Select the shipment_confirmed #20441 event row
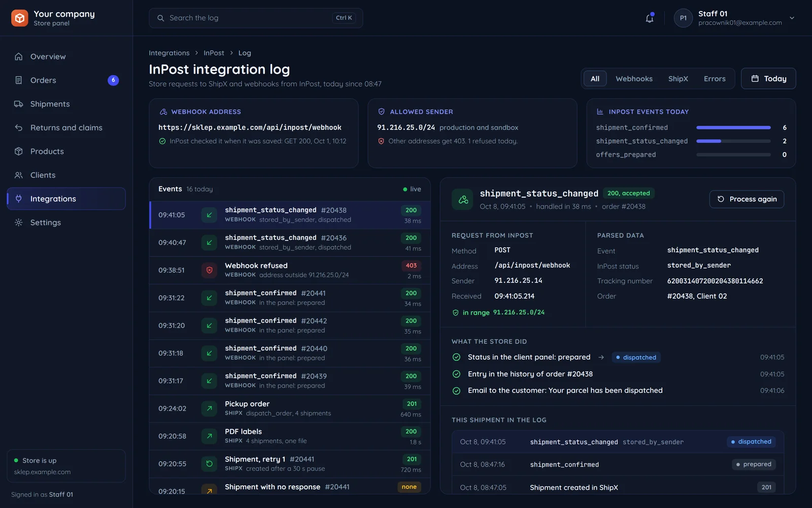The width and height of the screenshot is (812, 508). [290, 298]
